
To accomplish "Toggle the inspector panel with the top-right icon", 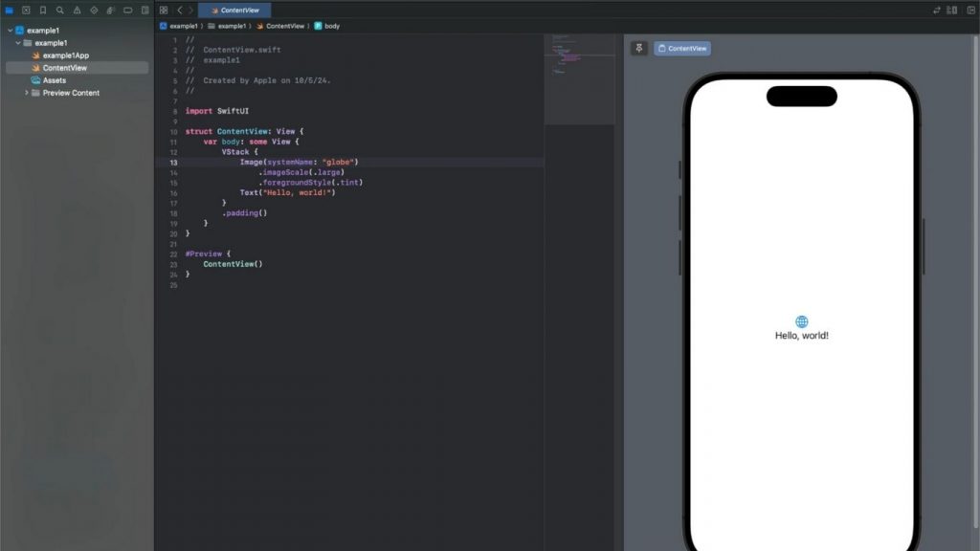I will [970, 11].
